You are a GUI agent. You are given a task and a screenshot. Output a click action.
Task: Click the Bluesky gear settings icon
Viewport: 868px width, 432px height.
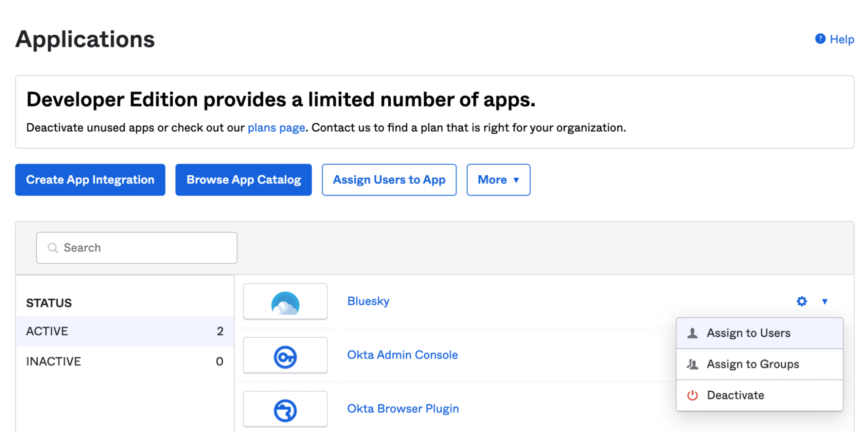point(802,301)
